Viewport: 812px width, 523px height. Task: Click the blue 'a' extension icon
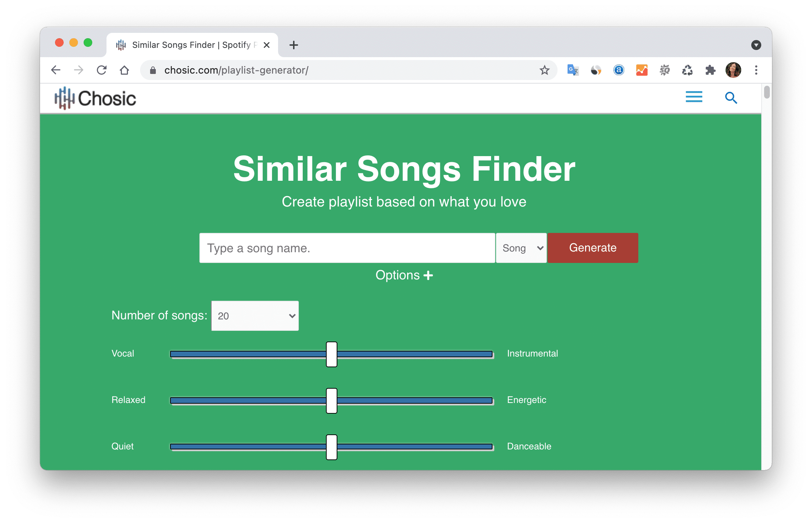(619, 70)
